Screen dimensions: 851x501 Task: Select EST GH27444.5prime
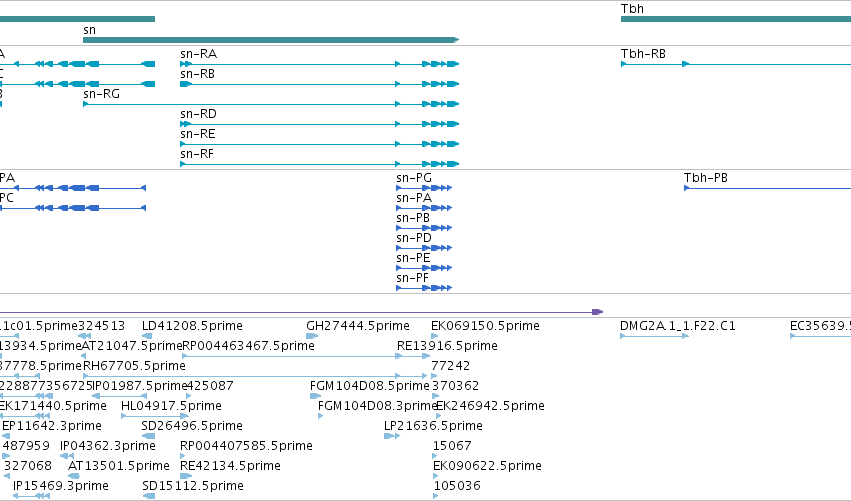point(358,326)
